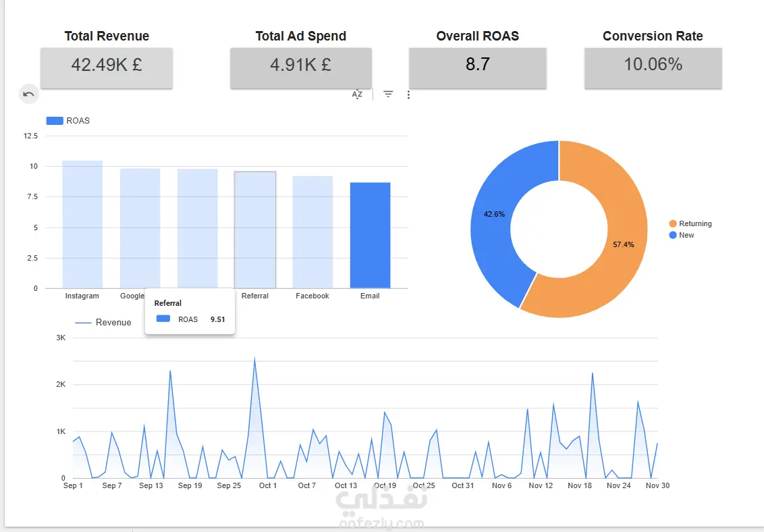Image resolution: width=764 pixels, height=532 pixels.
Task: Toggle the Returning legend entry
Action: pyautogui.click(x=690, y=223)
